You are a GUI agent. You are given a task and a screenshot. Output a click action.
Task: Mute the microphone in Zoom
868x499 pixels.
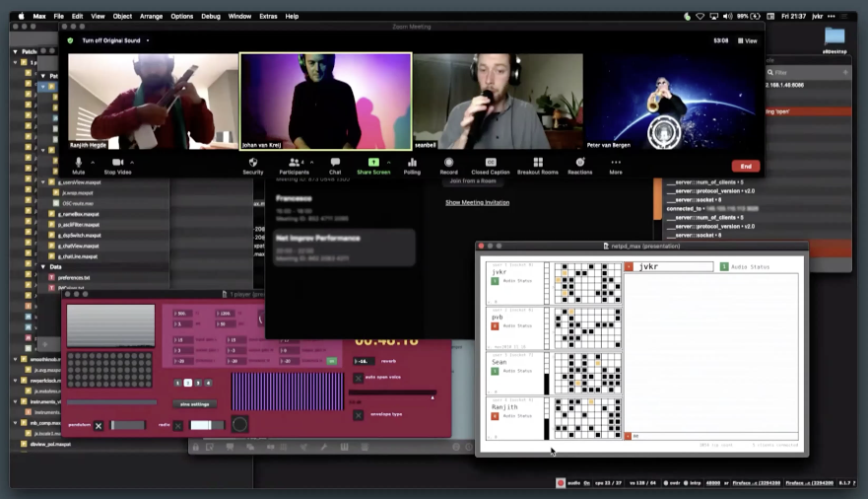79,163
